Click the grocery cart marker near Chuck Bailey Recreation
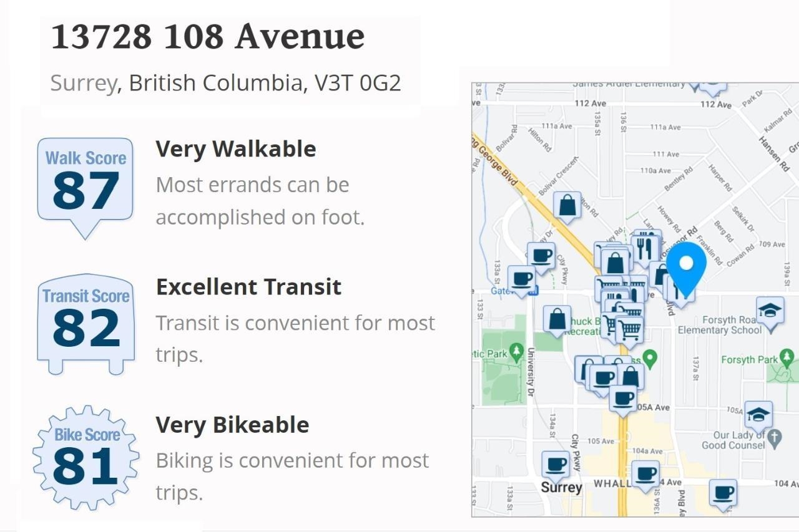This screenshot has height=532, width=799. 629,329
